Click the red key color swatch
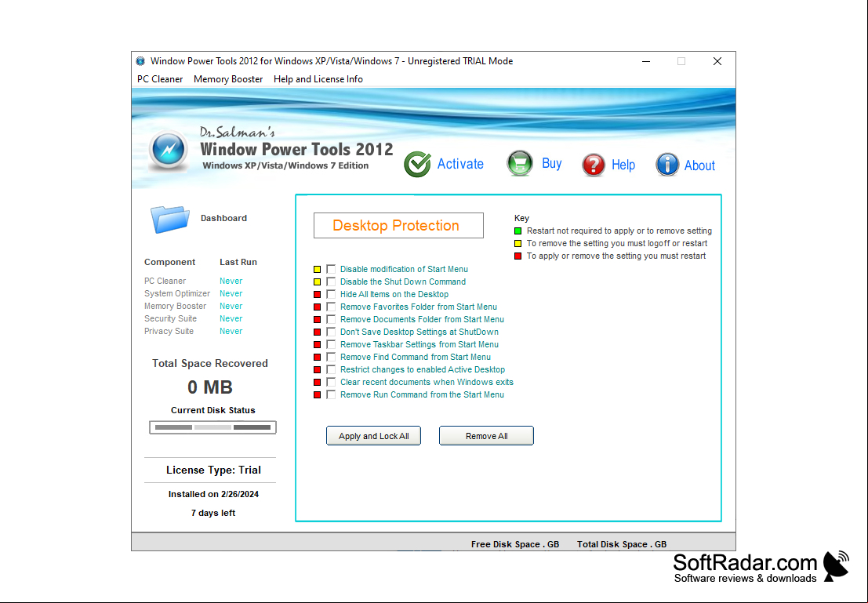This screenshot has height=603, width=868. point(518,256)
